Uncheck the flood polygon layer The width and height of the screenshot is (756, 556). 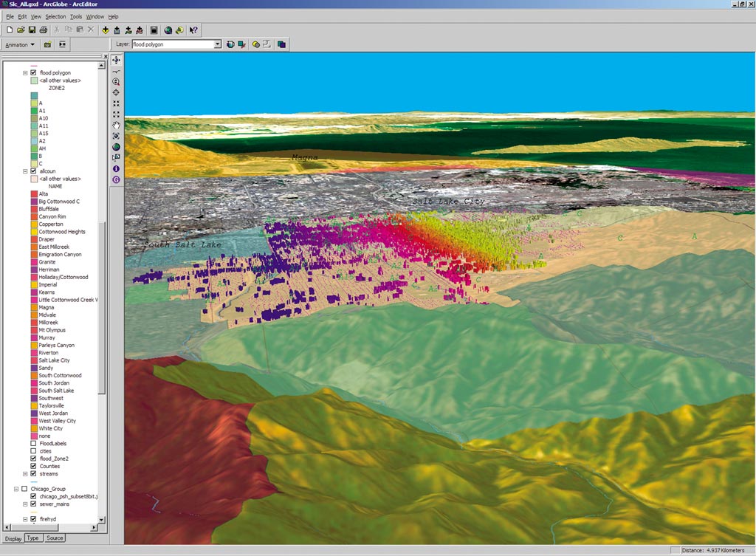pyautogui.click(x=33, y=72)
